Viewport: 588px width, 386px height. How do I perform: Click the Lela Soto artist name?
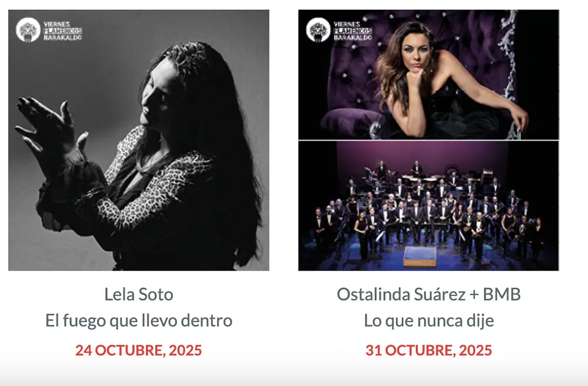click(x=139, y=294)
